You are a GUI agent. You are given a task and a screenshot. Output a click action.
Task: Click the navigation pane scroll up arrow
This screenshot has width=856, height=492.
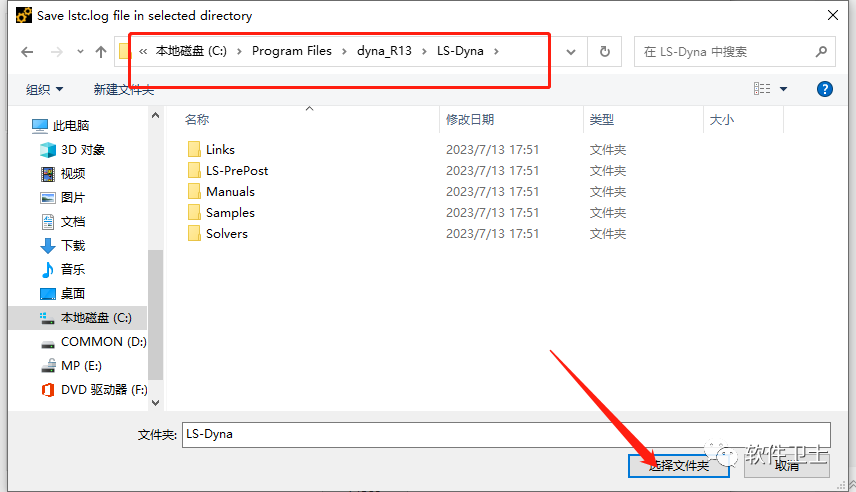click(x=156, y=116)
